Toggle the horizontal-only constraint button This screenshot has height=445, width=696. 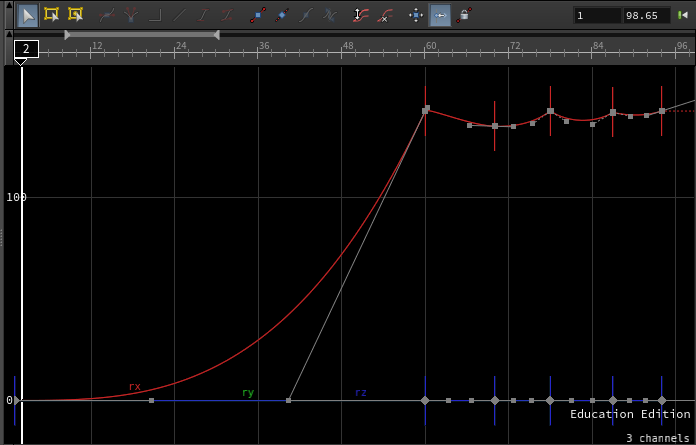point(440,15)
